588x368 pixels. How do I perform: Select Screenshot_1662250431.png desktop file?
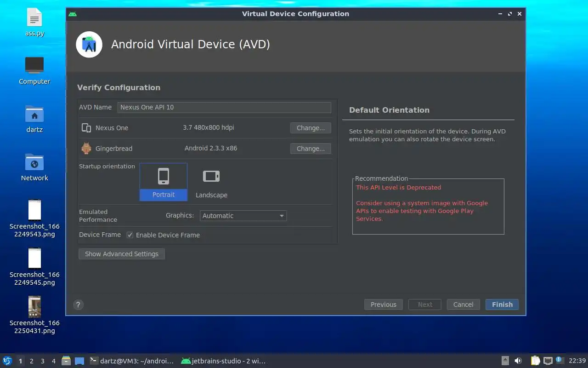coord(34,315)
